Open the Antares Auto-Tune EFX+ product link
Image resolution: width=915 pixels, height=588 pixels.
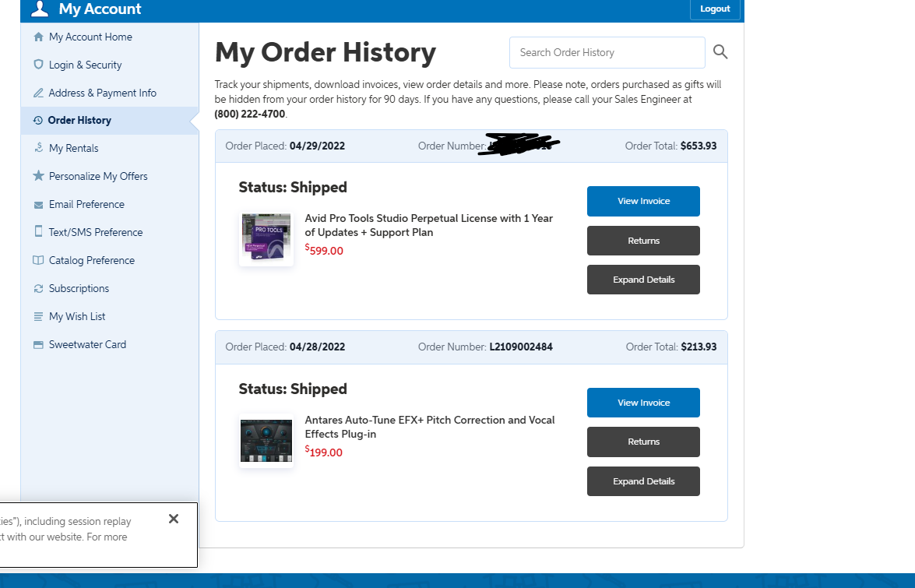[429, 427]
